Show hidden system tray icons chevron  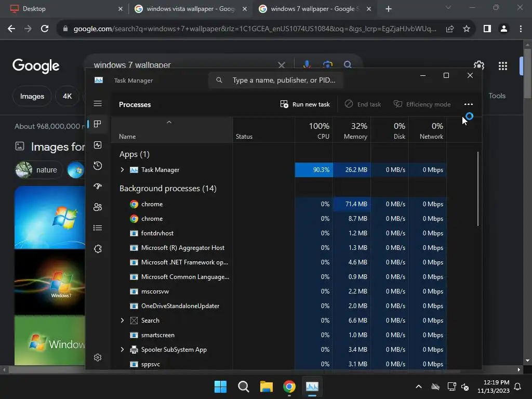tap(419, 387)
